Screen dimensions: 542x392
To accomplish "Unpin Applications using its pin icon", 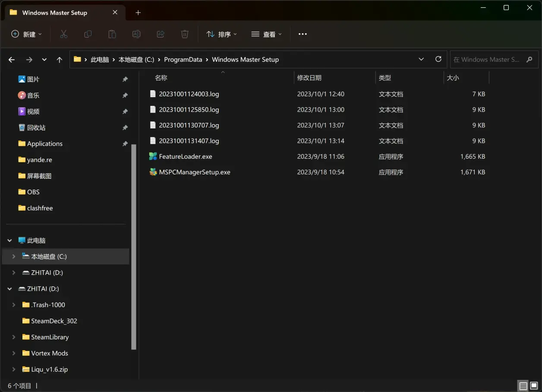I will [125, 144].
